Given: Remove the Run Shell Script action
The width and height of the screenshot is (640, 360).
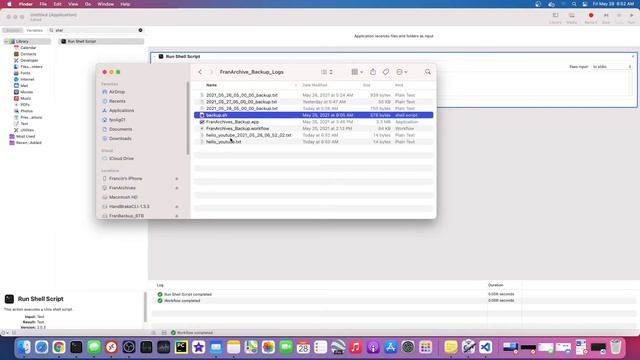Looking at the screenshot, I should [x=633, y=57].
